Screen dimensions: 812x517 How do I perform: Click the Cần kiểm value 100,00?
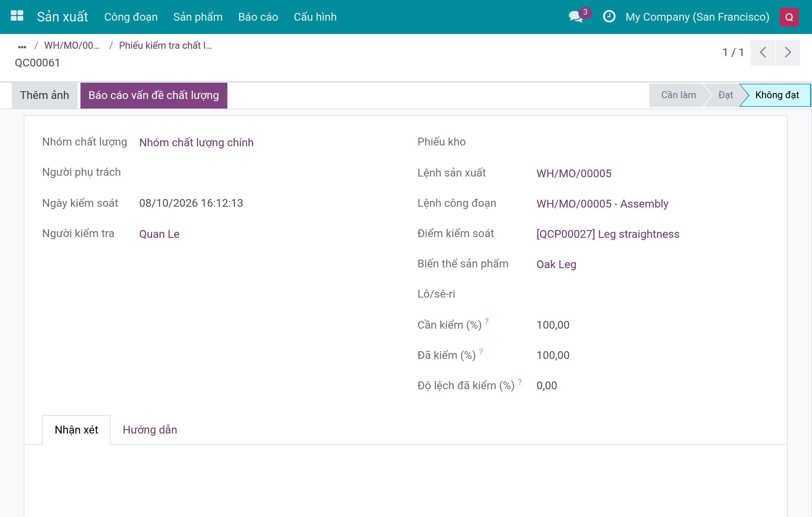pos(553,325)
